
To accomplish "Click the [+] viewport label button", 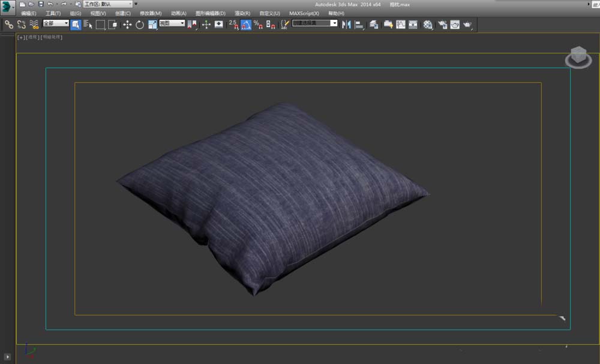I will (21, 37).
